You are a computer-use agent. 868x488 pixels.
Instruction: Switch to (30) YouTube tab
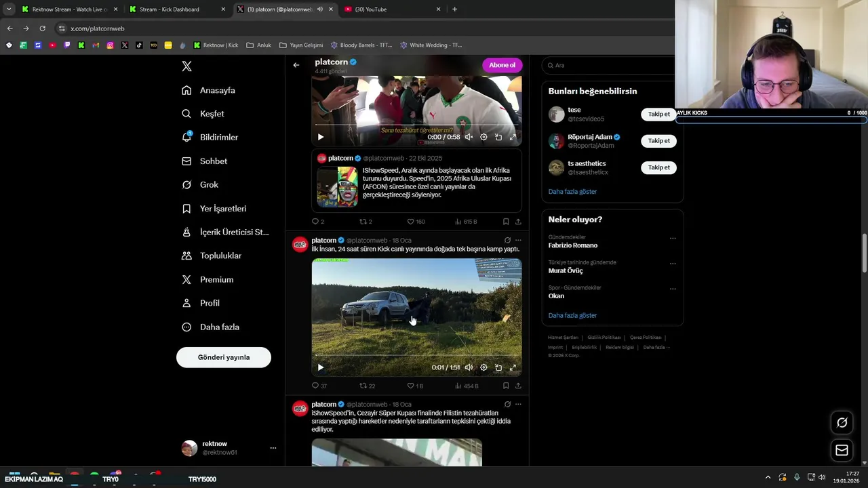393,9
